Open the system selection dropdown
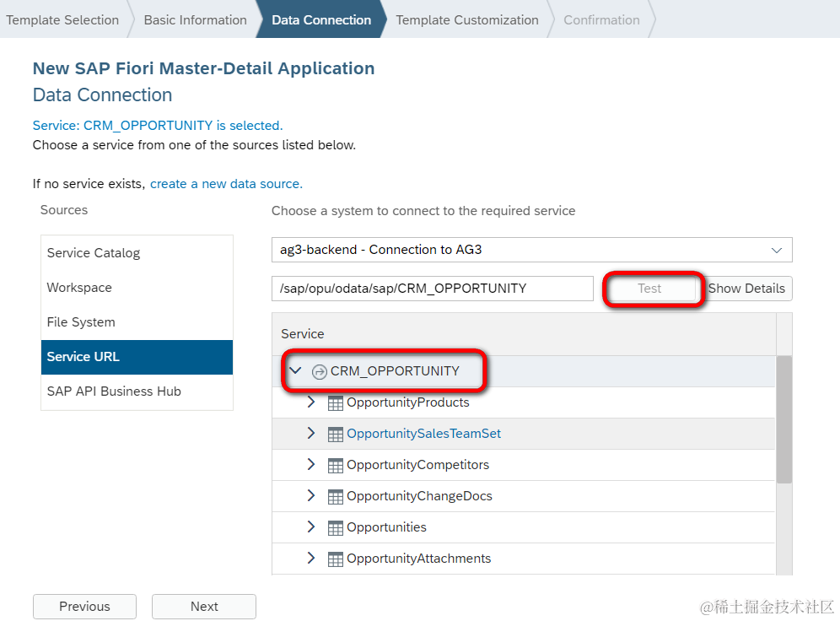The height and width of the screenshot is (621, 840). 776,251
